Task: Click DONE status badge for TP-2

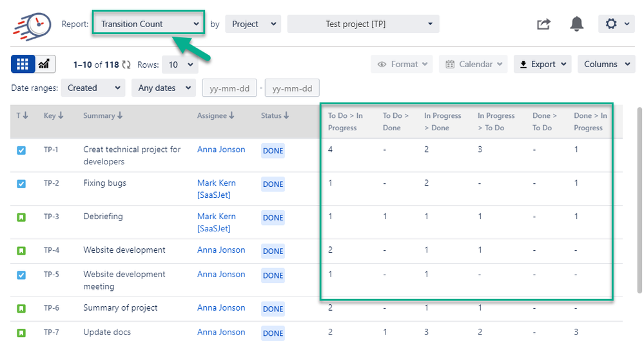Action: pyautogui.click(x=273, y=184)
